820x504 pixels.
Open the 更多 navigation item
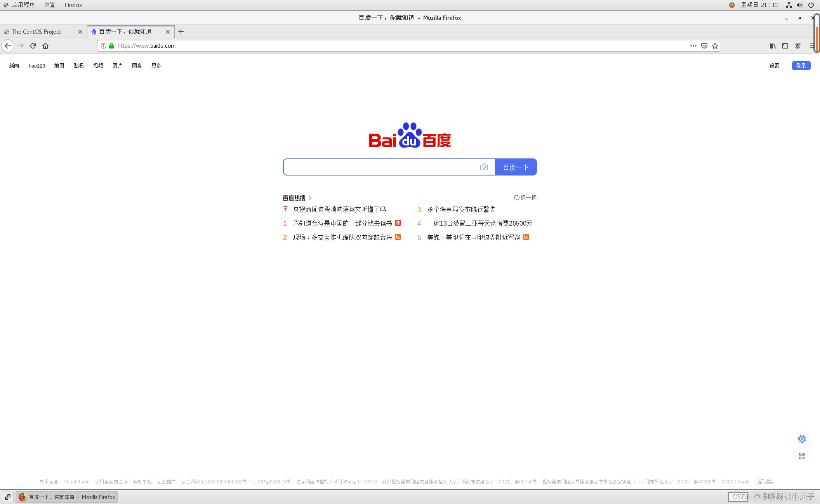(x=156, y=66)
